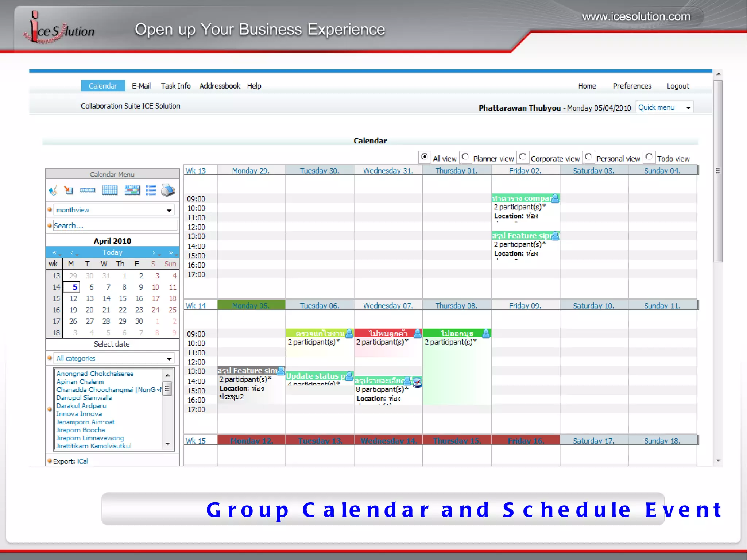The width and height of the screenshot is (747, 560).
Task: Select Anongnad Chokchaiseree in user list
Action: [95, 374]
